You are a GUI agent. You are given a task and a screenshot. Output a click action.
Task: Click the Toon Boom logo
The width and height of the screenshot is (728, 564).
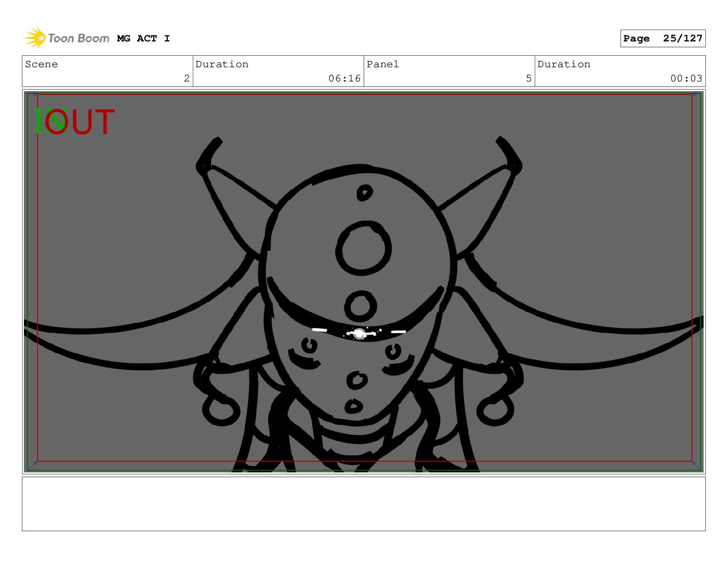tap(66, 38)
